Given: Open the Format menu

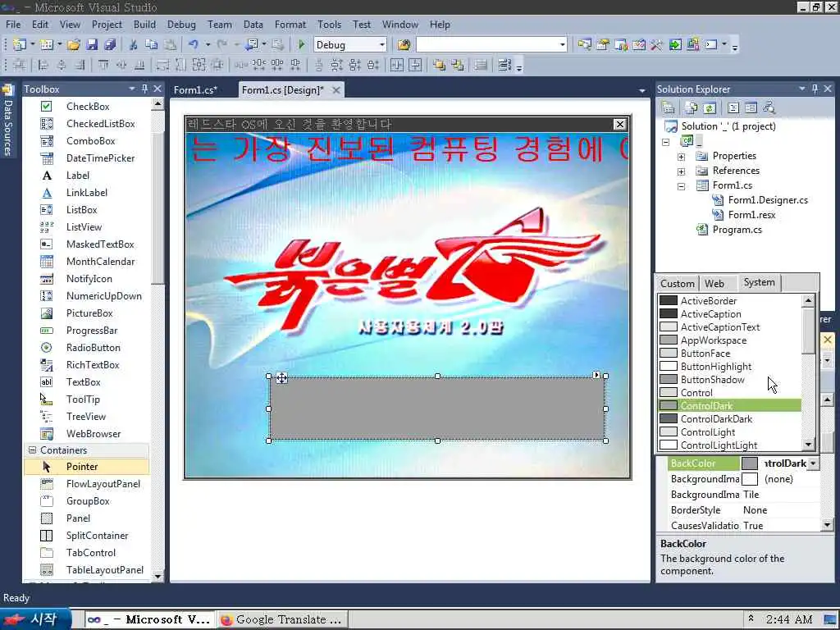Looking at the screenshot, I should click(x=290, y=25).
